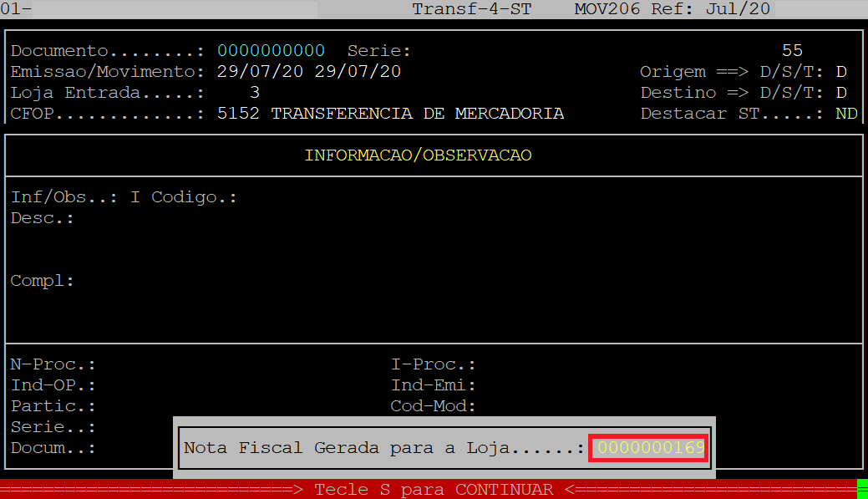
Task: Click the N-Proc. field label
Action: (53, 364)
